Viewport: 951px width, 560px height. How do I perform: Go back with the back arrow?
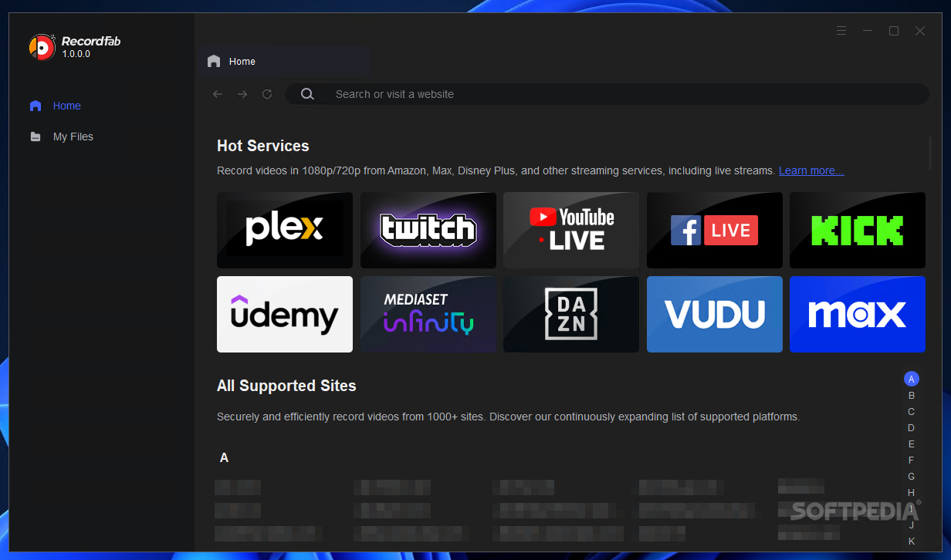click(218, 94)
